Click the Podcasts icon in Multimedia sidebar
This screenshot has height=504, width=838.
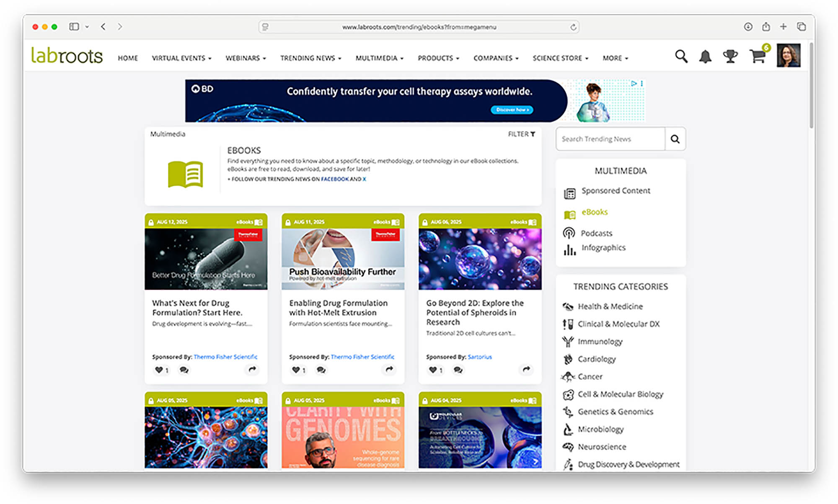tap(569, 233)
